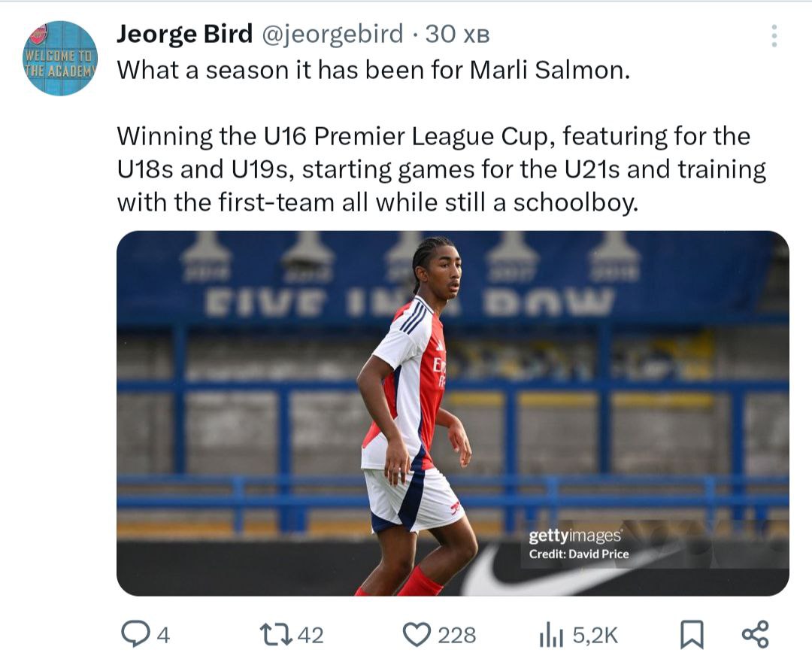812x668 pixels.
Task: Click the reply count 4
Action: pos(162,636)
